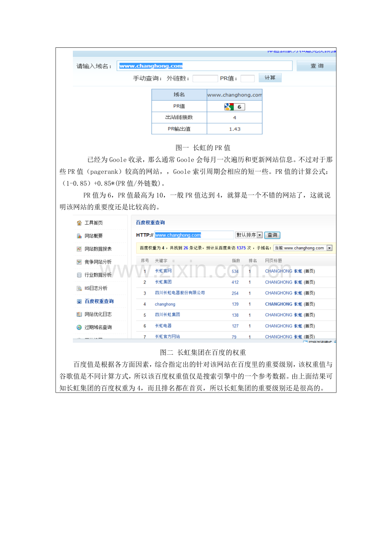Click the round icon beside 过期域名查询

79,327
